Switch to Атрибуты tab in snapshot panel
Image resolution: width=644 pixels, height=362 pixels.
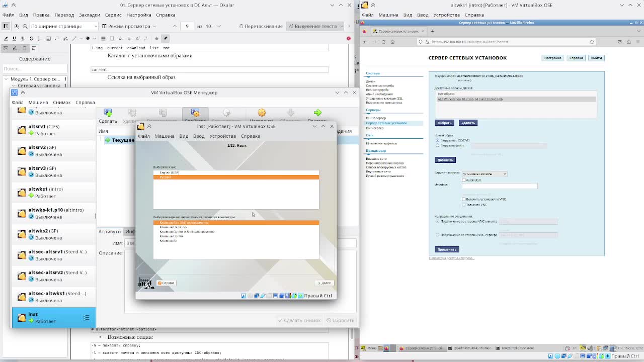click(x=110, y=231)
